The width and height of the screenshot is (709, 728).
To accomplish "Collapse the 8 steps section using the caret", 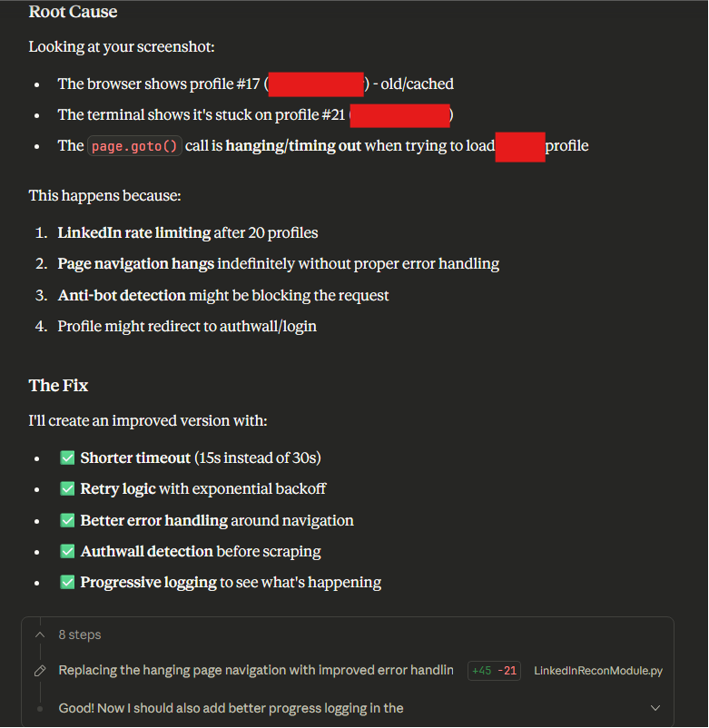I will click(39, 635).
